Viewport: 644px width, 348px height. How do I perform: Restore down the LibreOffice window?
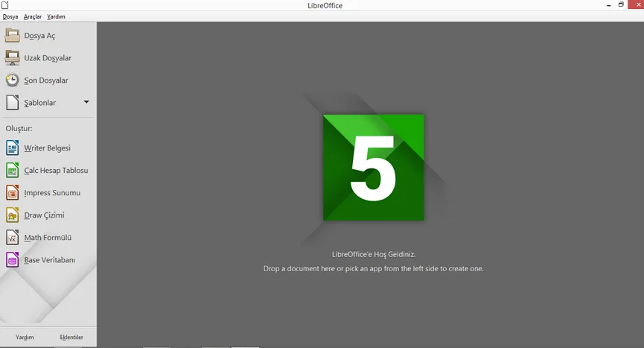pos(621,4)
